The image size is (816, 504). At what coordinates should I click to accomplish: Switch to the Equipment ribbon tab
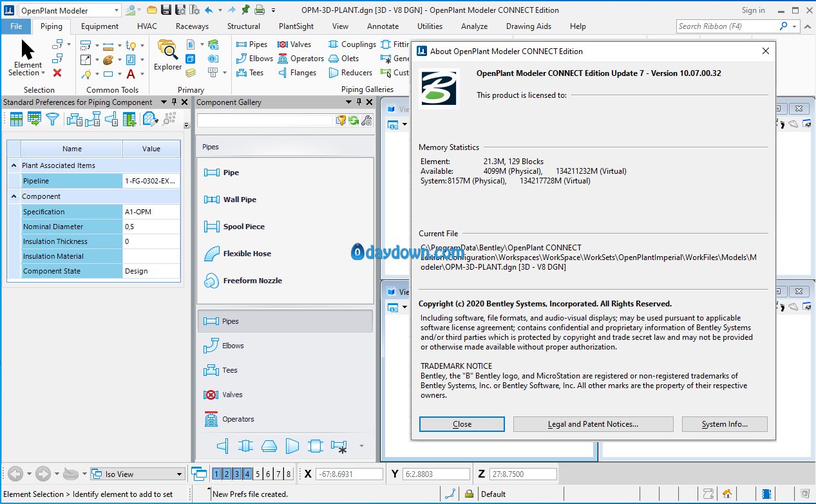click(100, 26)
